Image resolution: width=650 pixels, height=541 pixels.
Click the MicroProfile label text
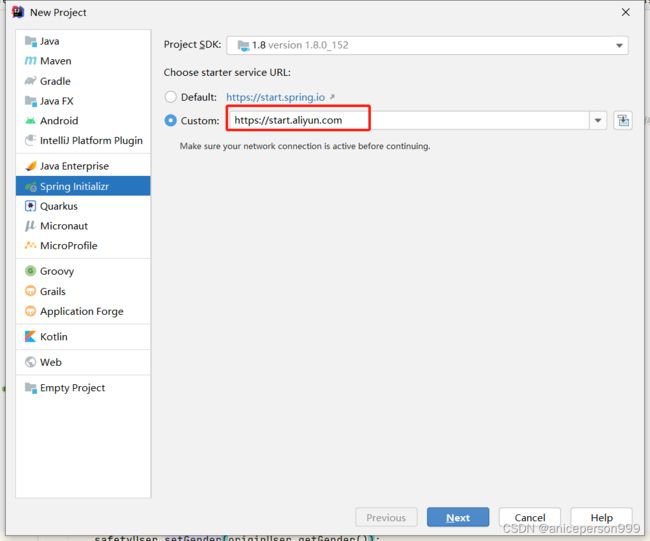(x=69, y=245)
